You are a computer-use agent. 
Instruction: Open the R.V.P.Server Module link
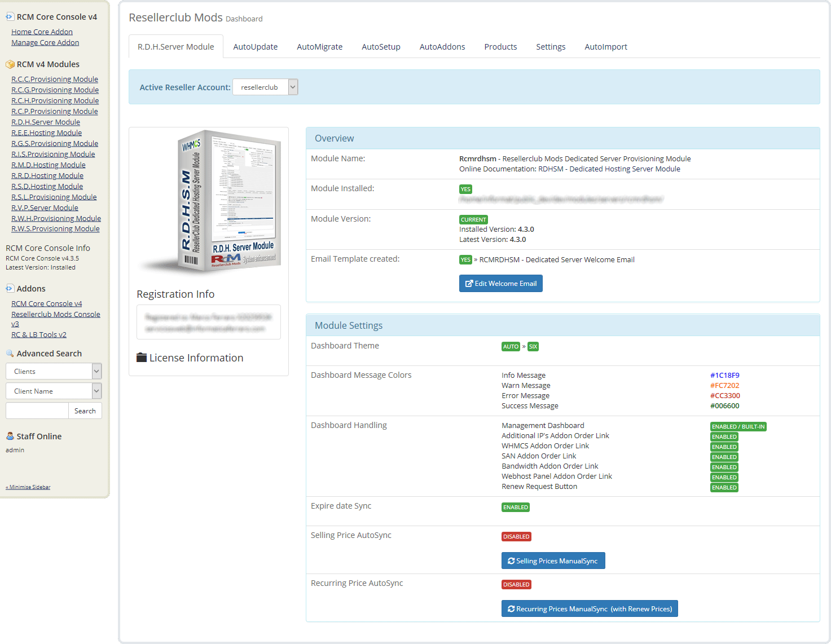tap(45, 208)
